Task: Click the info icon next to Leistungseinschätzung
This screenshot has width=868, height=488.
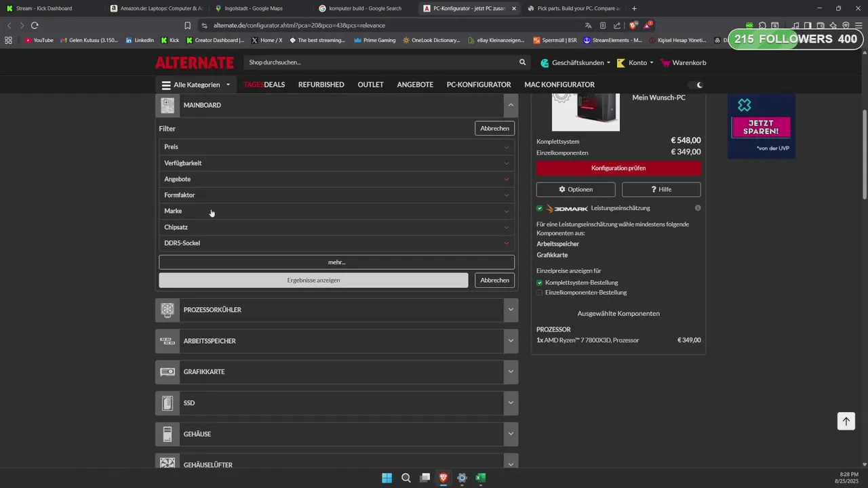Action: (x=698, y=208)
